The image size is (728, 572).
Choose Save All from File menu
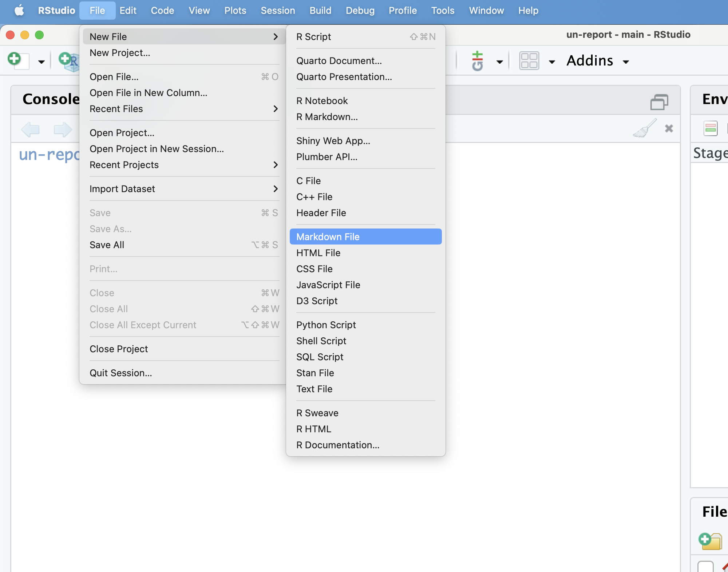coord(184,245)
